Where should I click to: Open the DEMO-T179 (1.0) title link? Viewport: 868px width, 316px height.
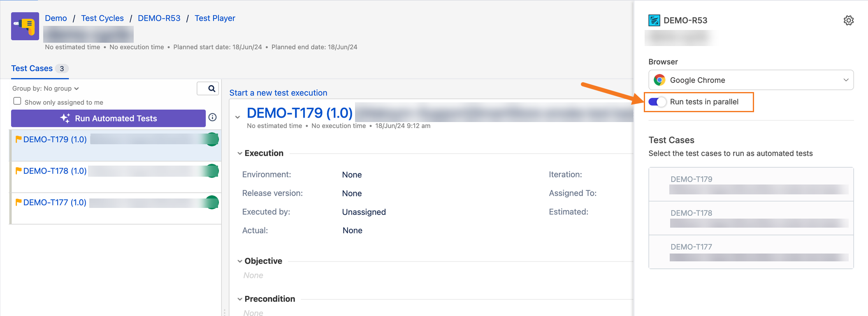(x=299, y=113)
